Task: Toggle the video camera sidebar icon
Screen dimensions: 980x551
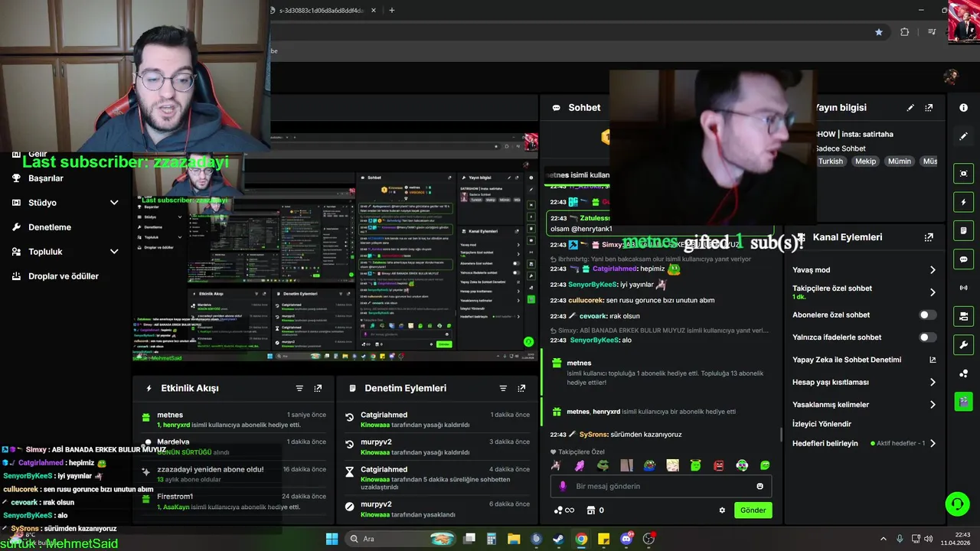Action: pyautogui.click(x=963, y=316)
